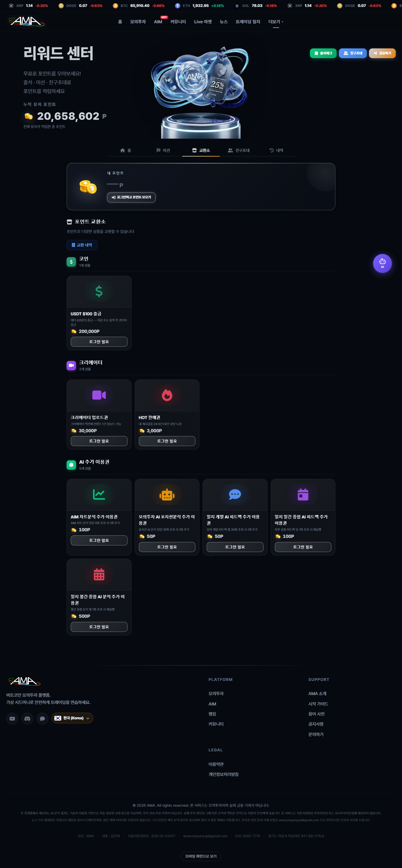
Task: Open the 내역 tab
Action: point(276,150)
